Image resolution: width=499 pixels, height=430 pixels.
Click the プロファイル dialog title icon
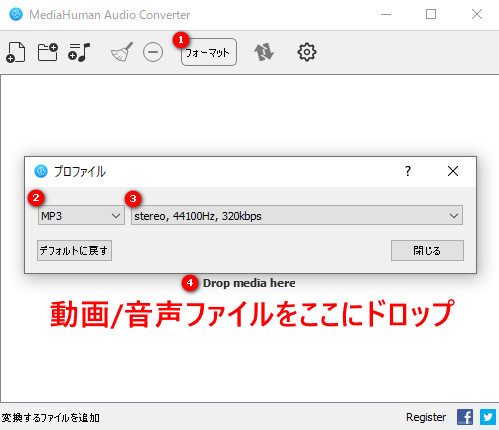click(x=41, y=171)
